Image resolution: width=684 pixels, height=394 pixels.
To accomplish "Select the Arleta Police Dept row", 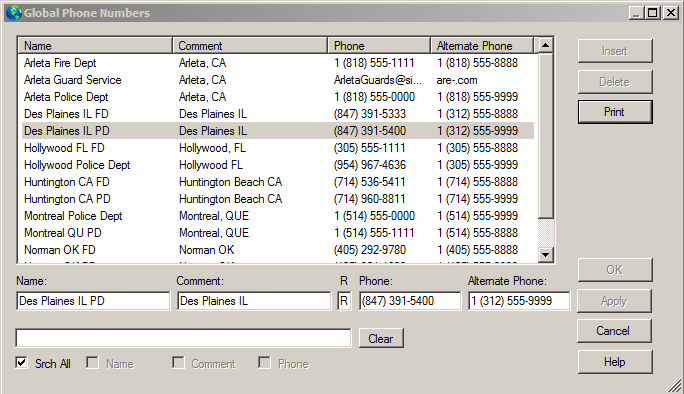I will (277, 97).
